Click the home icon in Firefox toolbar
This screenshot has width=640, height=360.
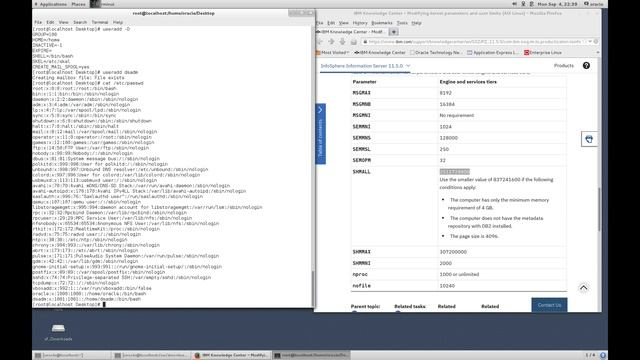[353, 42]
